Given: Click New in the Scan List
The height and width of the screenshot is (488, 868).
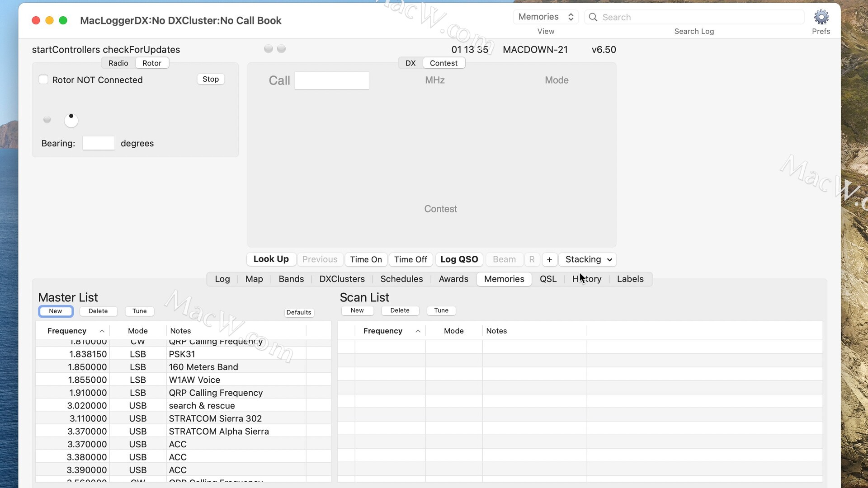Looking at the screenshot, I should point(357,310).
